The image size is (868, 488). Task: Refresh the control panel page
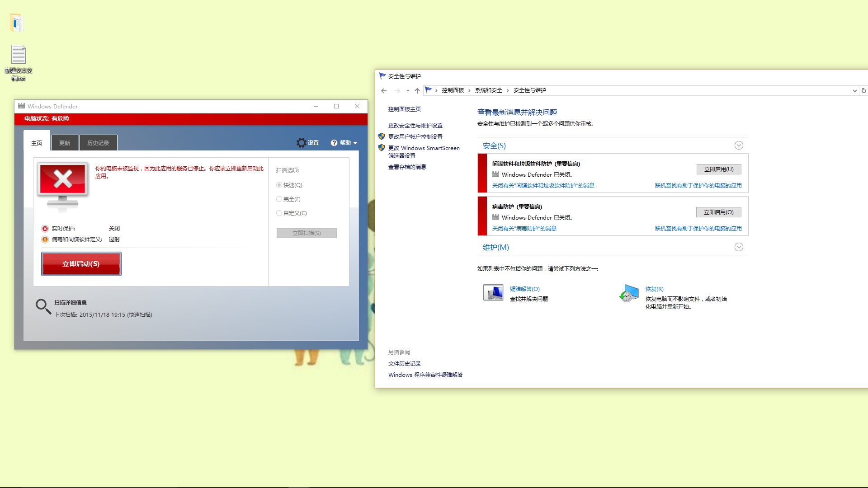pos(863,91)
